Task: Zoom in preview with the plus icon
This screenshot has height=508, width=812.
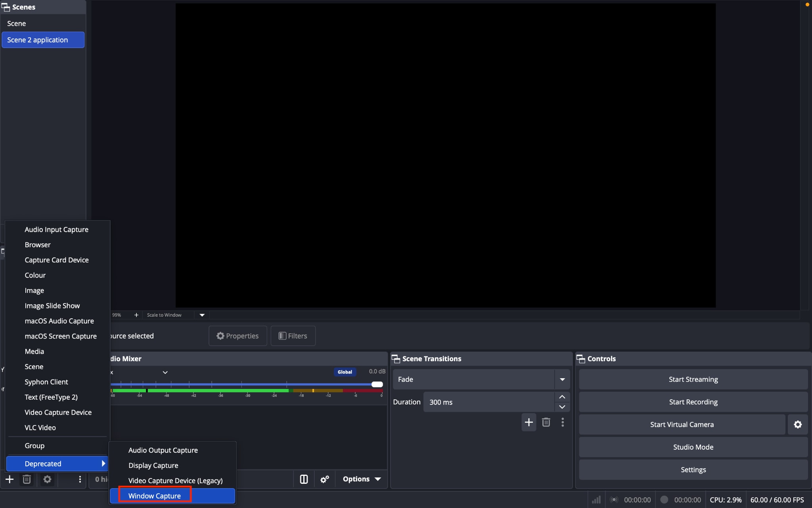Action: [x=136, y=315]
